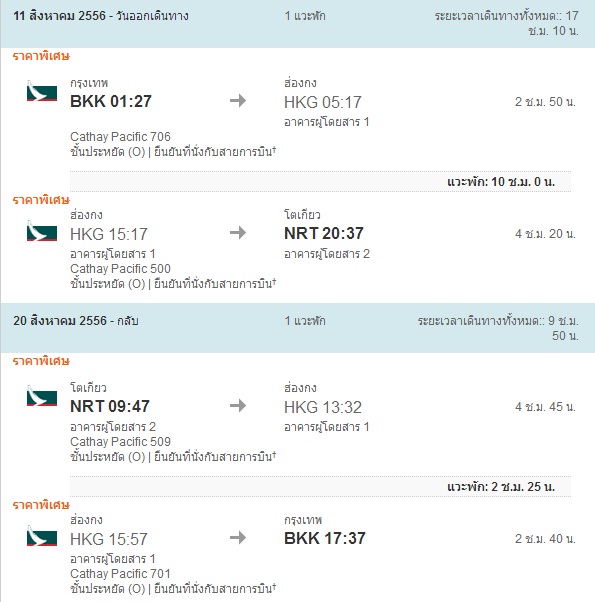Viewport: 595px width, 602px height.
Task: Click the 2 ช.ม. 25 น. layover bar
Action: [x=321, y=486]
